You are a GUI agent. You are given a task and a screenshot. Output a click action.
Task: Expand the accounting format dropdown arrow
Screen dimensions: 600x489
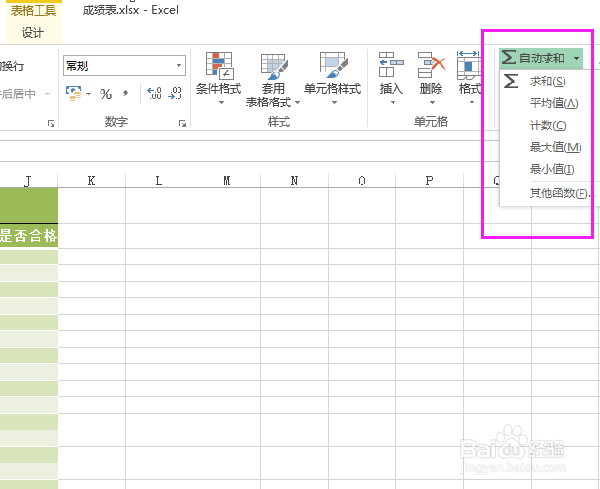(x=88, y=94)
